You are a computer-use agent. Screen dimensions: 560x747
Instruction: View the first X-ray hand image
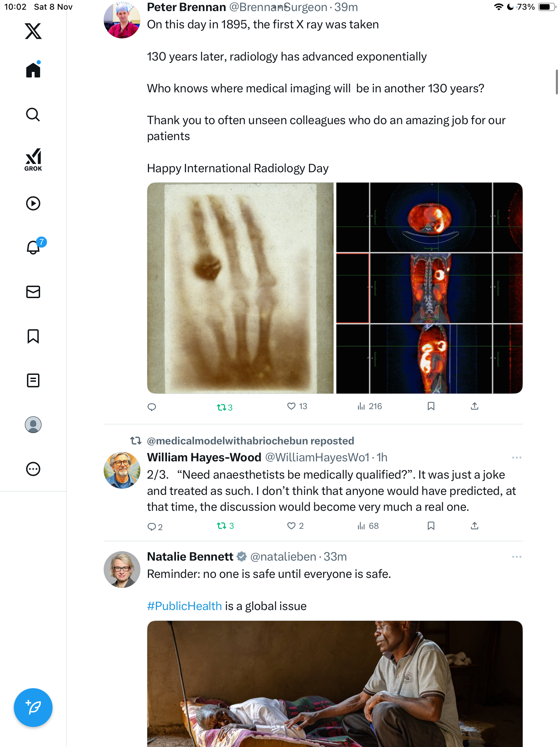240,288
